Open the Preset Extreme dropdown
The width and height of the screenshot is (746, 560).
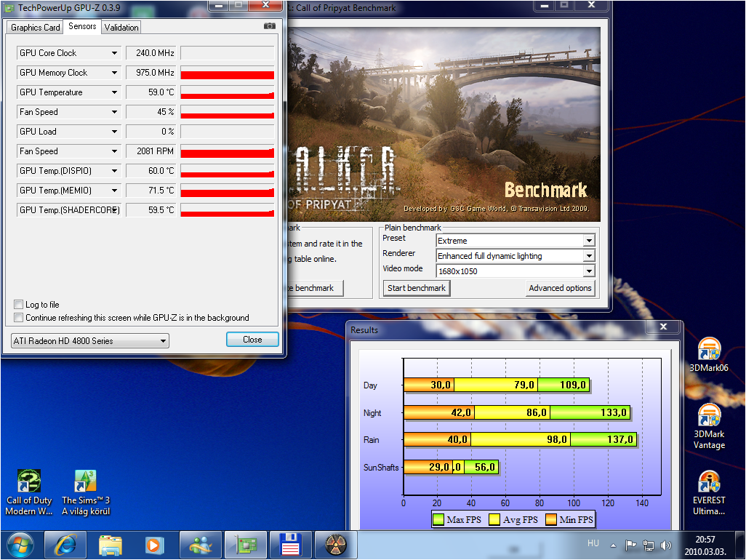(x=589, y=240)
